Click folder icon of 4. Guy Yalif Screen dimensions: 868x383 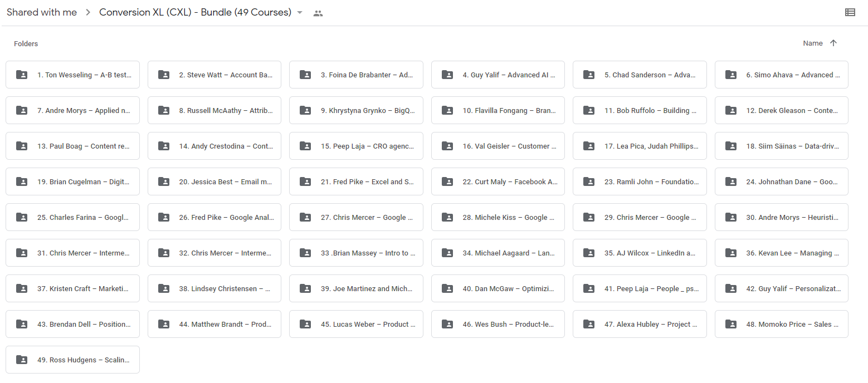point(447,75)
